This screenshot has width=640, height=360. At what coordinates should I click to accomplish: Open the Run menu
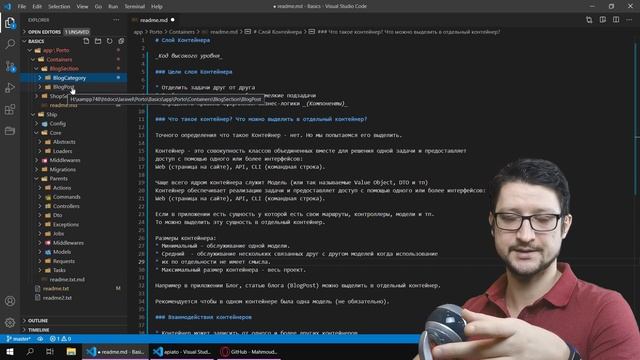tap(113, 7)
